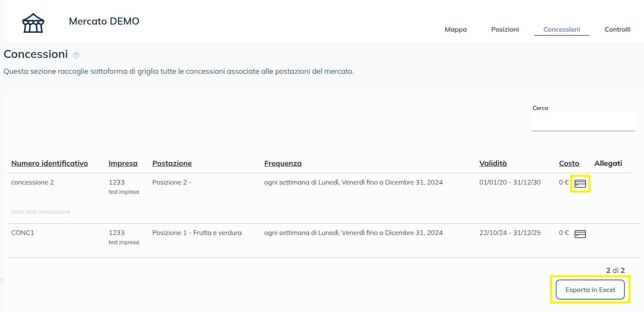This screenshot has width=644, height=312.
Task: Open payment card icon for CONC1
Action: pos(580,234)
